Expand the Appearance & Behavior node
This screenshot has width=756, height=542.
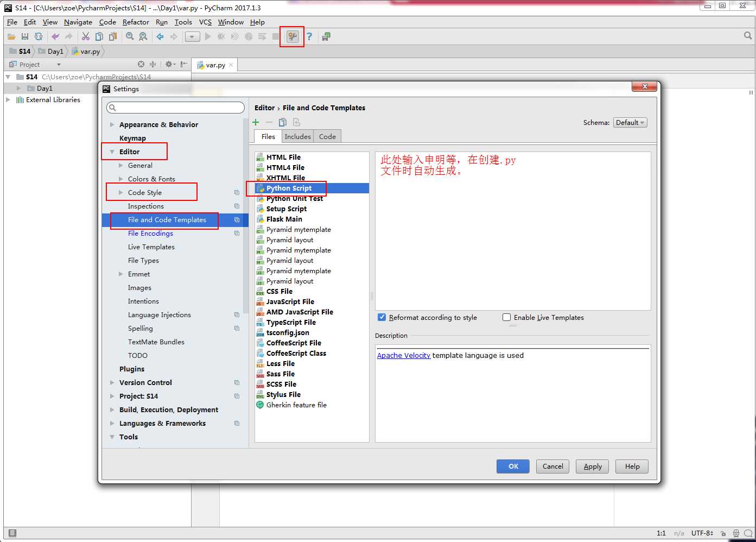coord(112,124)
